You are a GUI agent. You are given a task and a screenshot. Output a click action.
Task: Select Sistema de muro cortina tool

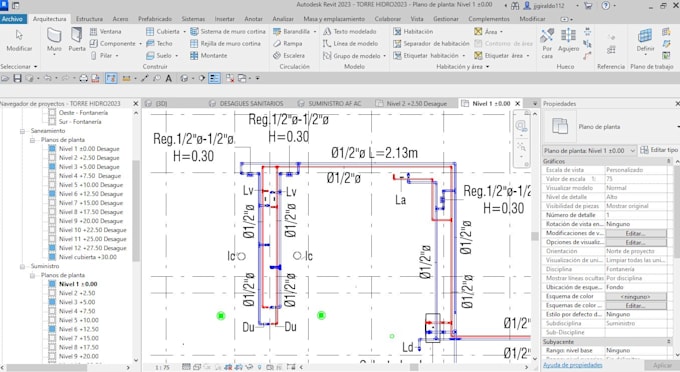point(228,31)
